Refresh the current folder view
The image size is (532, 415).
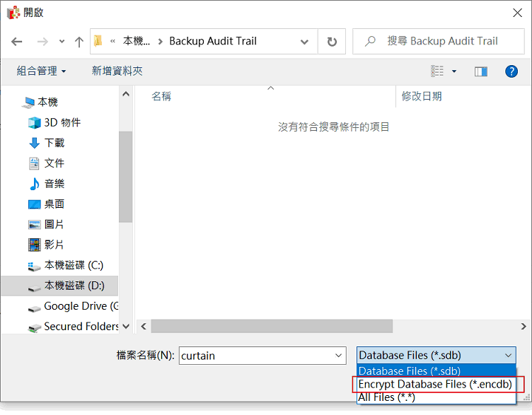coord(332,42)
